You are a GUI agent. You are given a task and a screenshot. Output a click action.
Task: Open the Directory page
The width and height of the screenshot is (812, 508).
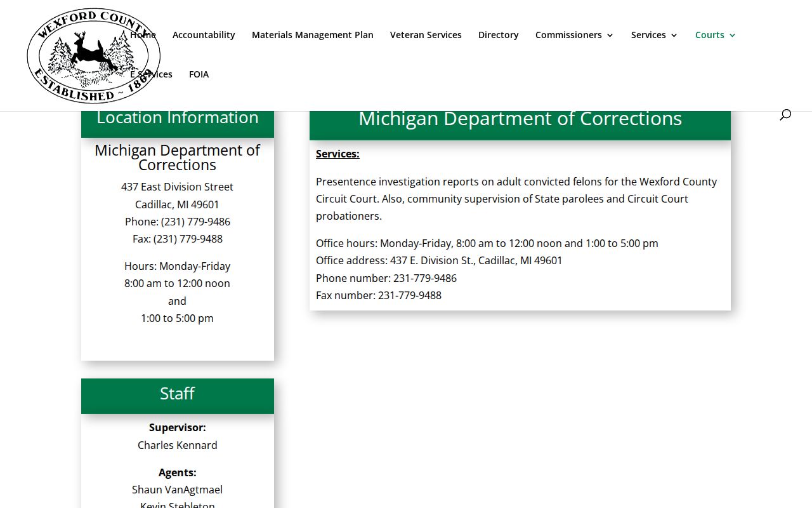[499, 35]
